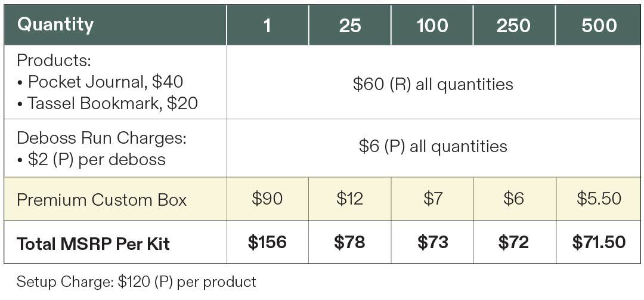644x300 pixels.
Task: Select the quantity 250 column header
Action: [514, 24]
